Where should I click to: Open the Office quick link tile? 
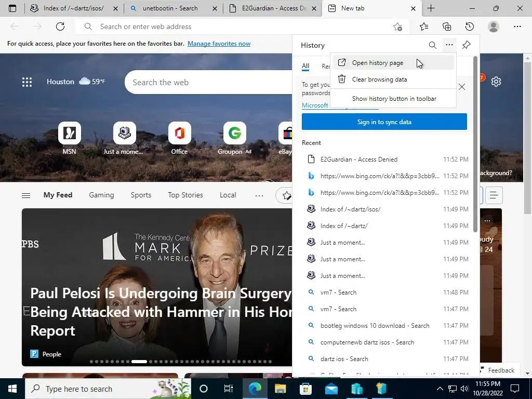pyautogui.click(x=179, y=138)
